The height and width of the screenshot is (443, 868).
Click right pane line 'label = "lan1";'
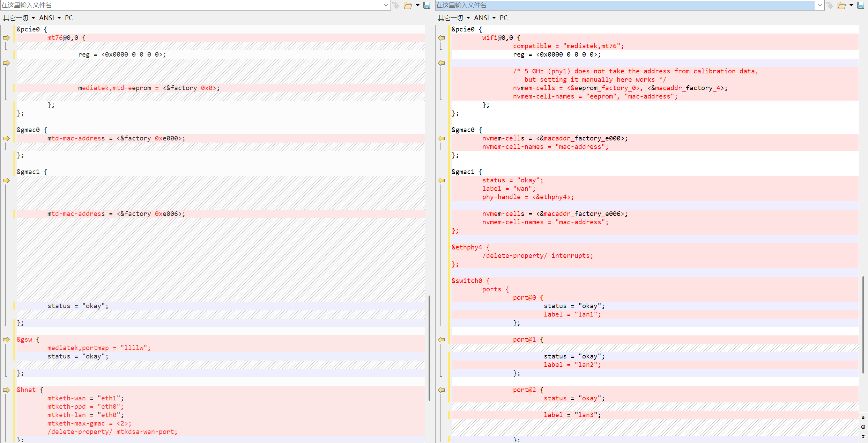pyautogui.click(x=572, y=314)
